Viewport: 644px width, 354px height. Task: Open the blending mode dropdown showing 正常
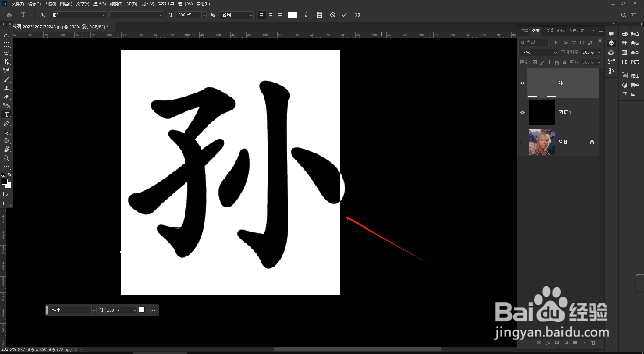538,52
